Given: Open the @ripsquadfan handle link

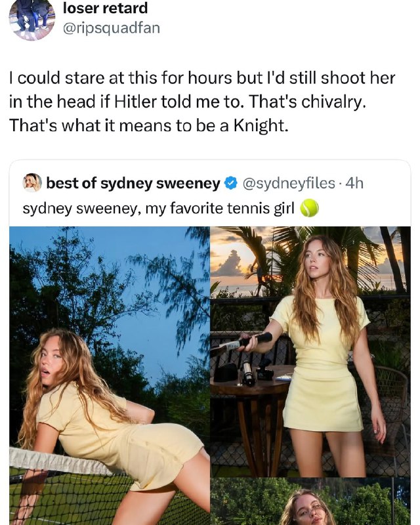Looking at the screenshot, I should (111, 28).
